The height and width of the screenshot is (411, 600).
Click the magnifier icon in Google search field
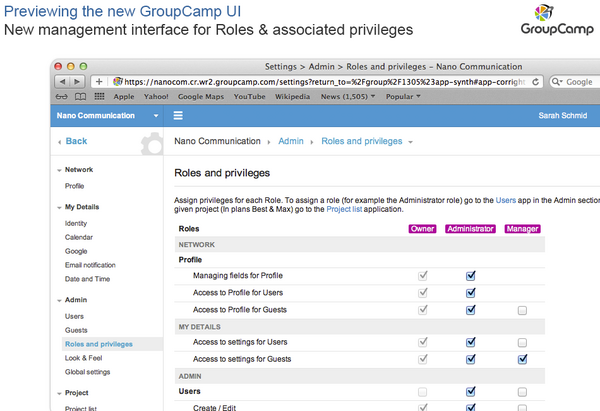(557, 82)
